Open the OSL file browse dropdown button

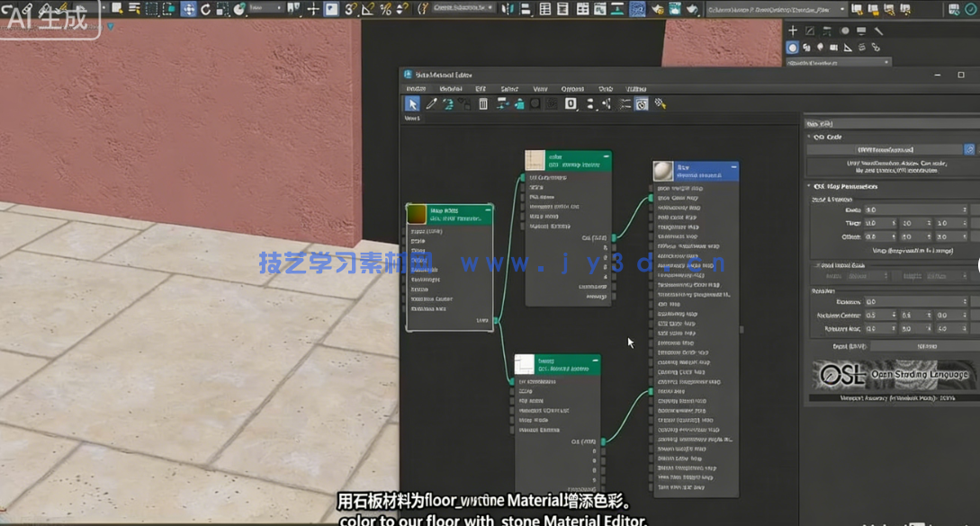969,149
